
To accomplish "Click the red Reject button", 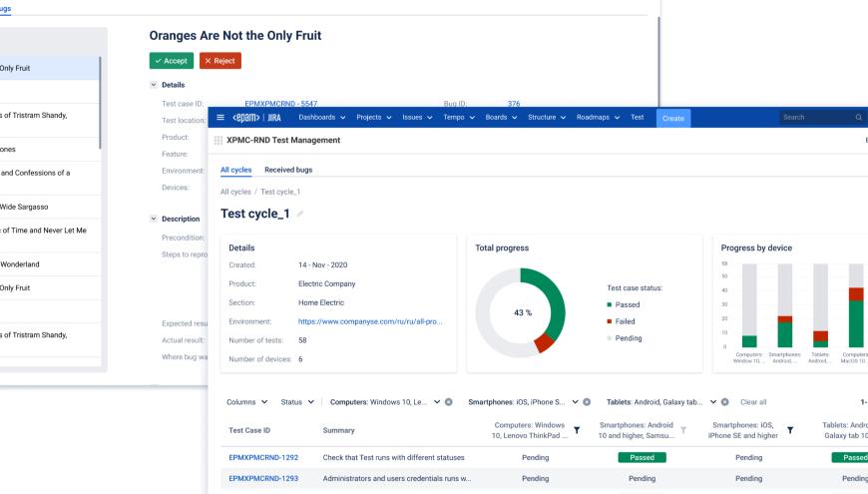I will click(219, 61).
